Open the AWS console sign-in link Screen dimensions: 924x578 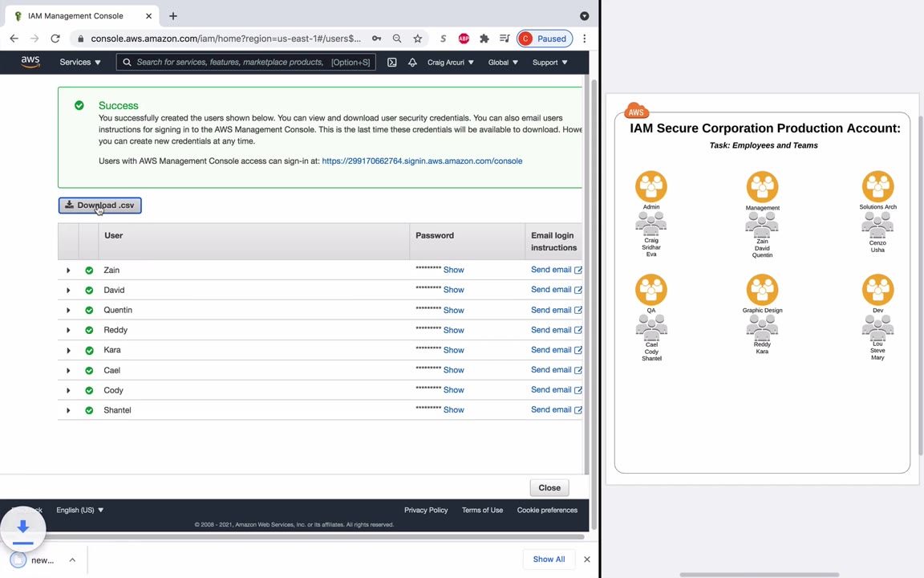[422, 161]
